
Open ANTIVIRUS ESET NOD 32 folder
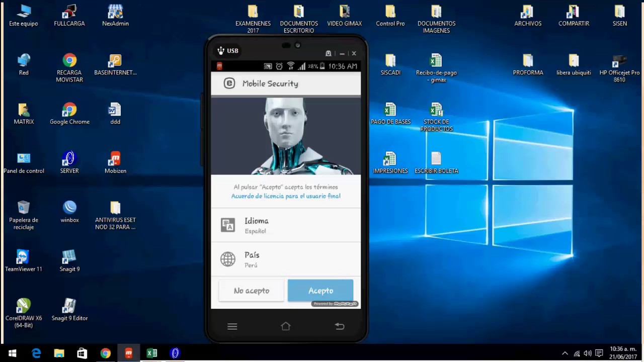point(115,216)
